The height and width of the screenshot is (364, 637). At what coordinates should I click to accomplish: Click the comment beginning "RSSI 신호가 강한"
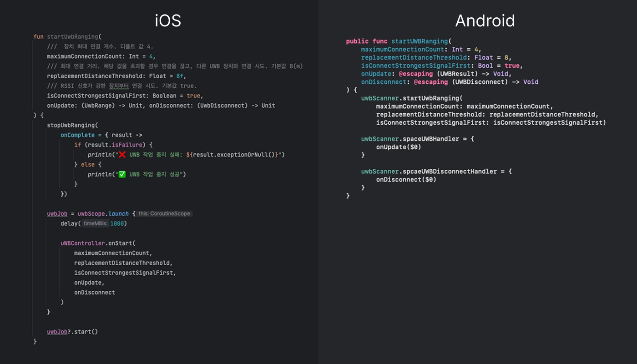[122, 86]
